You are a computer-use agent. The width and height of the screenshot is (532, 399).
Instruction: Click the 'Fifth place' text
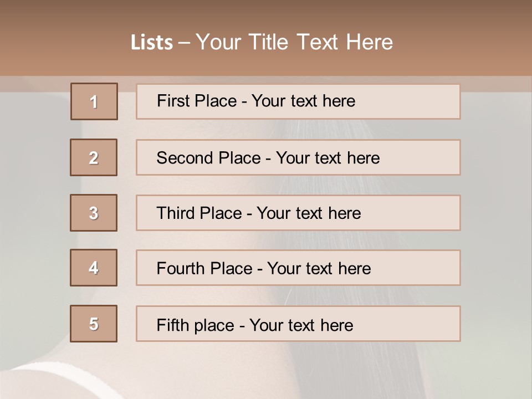pos(196,325)
